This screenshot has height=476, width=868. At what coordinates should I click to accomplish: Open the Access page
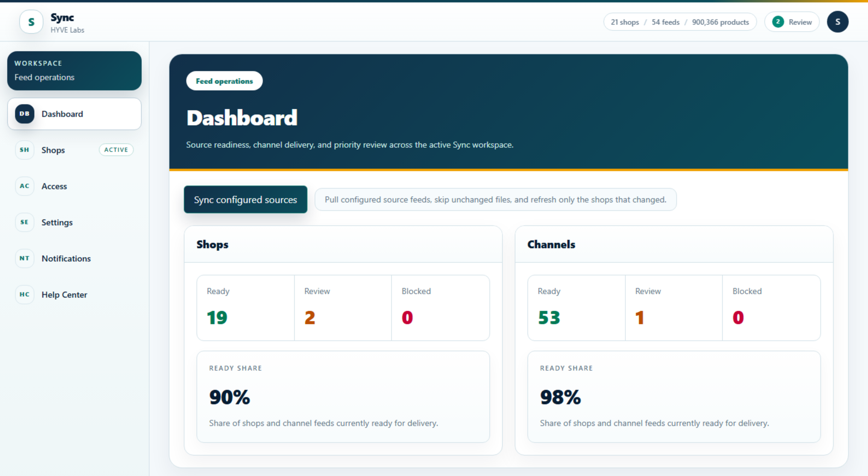[74, 186]
